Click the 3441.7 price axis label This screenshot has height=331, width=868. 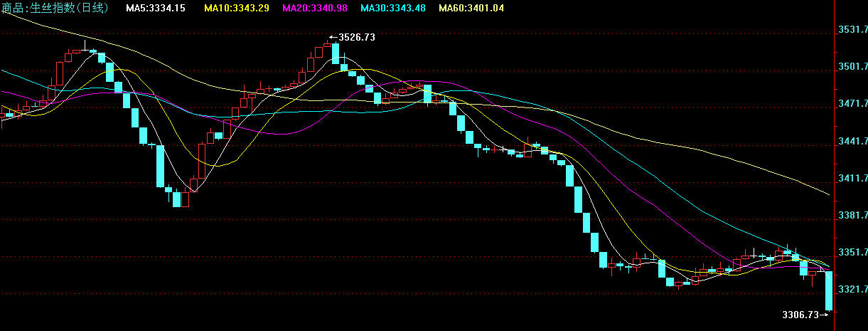pyautogui.click(x=852, y=141)
